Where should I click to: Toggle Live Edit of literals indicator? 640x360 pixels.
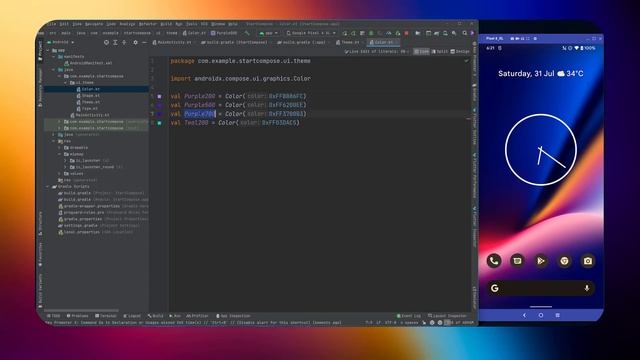[376, 51]
